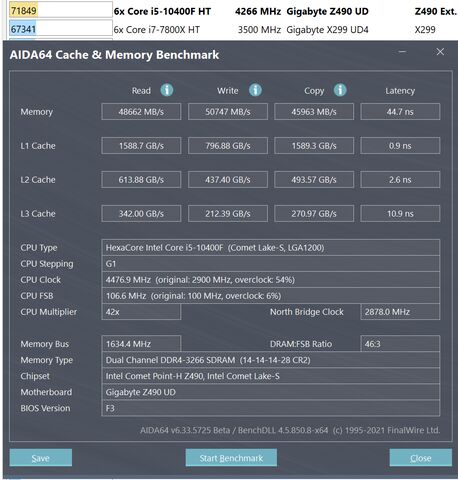Click the Read info icon
458x480 pixels.
pos(167,90)
